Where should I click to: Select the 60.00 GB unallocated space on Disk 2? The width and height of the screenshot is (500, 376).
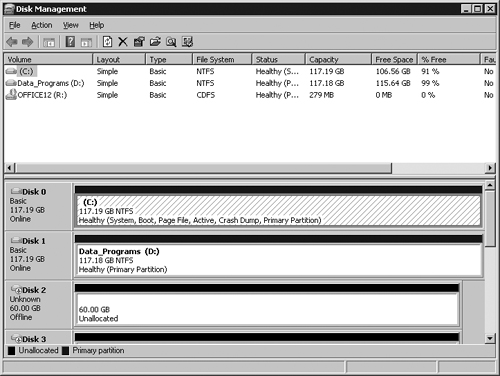pyautogui.click(x=267, y=309)
